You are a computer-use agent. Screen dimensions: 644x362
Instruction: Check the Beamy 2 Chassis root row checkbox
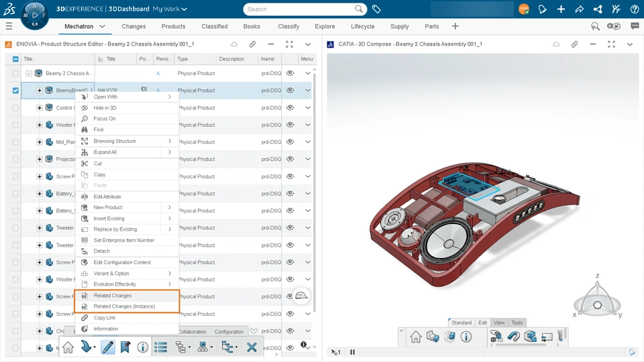tap(15, 73)
